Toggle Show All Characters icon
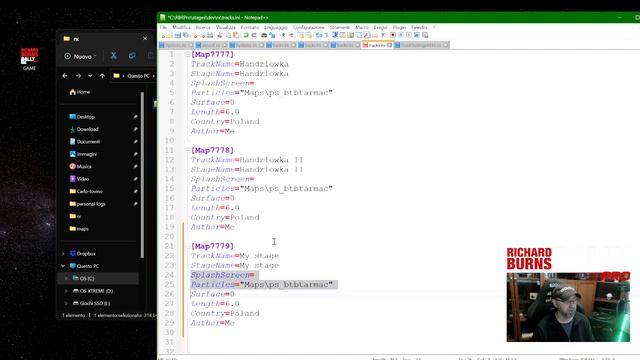 pyautogui.click(x=327, y=36)
